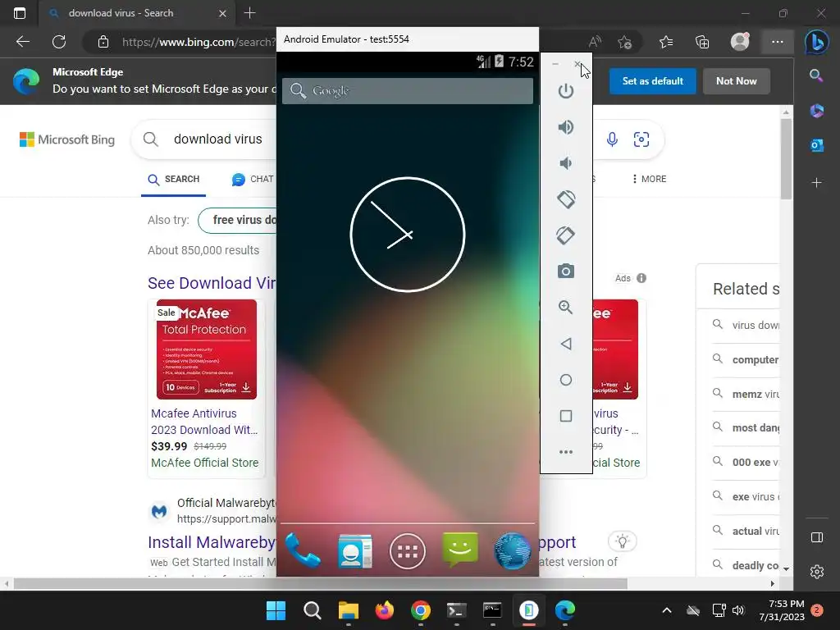Screen dimensions: 840x630
Task: Open Install Malwarebytes result link
Action: pyautogui.click(x=212, y=542)
